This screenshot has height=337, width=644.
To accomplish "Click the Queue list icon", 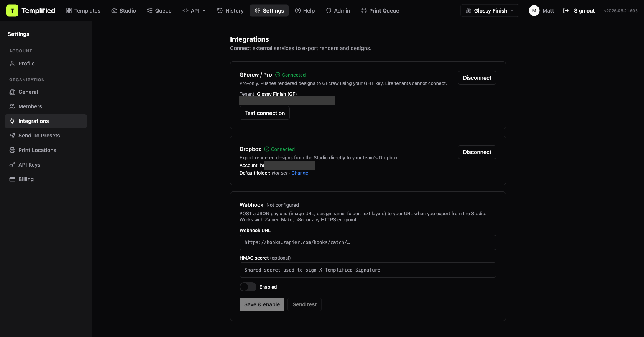I will click(x=150, y=11).
